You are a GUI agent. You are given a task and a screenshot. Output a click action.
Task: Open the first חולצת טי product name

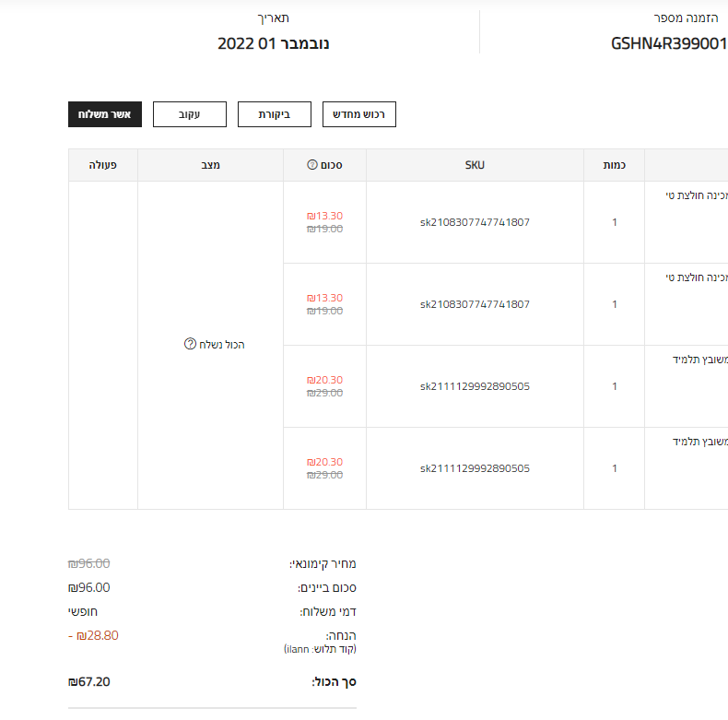[697, 195]
